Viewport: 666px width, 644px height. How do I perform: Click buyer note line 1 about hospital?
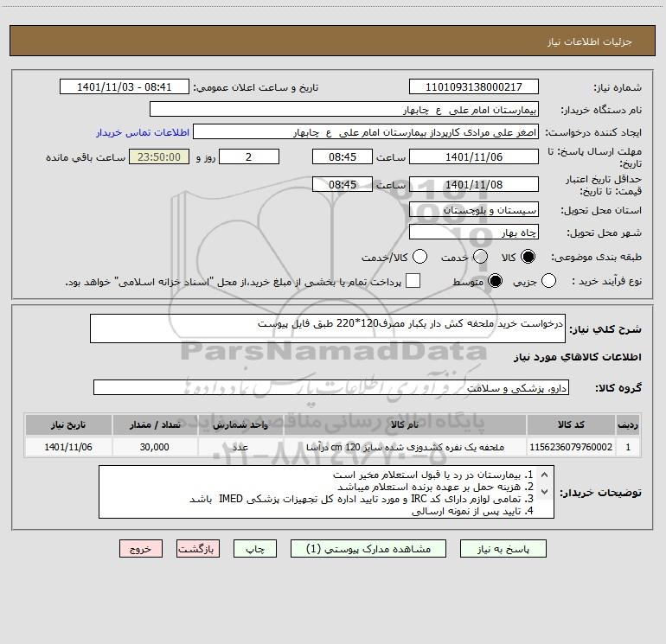(x=432, y=475)
